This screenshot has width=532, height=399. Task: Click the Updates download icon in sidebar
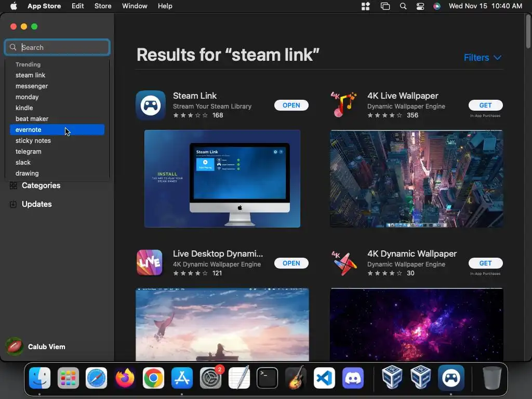point(13,204)
